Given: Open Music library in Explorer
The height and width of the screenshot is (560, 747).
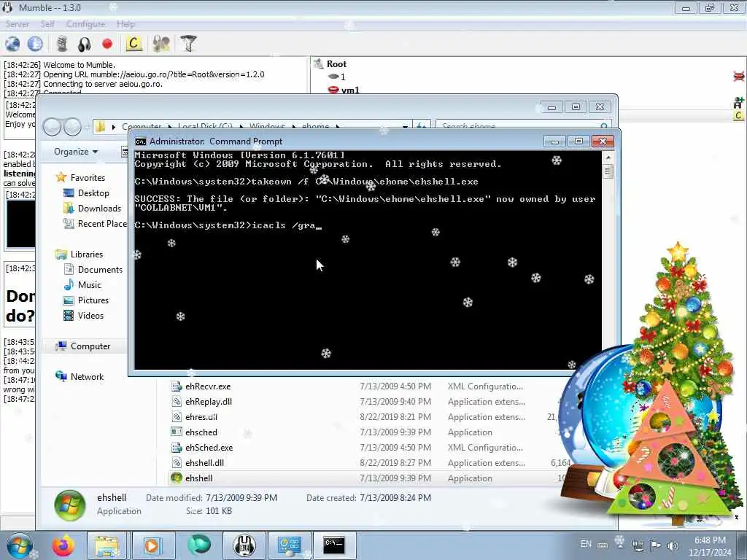Looking at the screenshot, I should pos(90,285).
